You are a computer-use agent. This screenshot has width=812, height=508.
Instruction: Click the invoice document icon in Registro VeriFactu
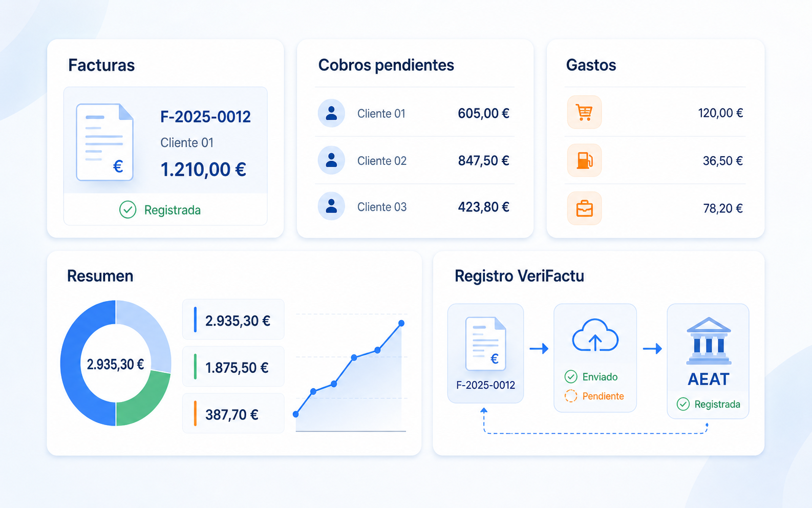pos(486,344)
